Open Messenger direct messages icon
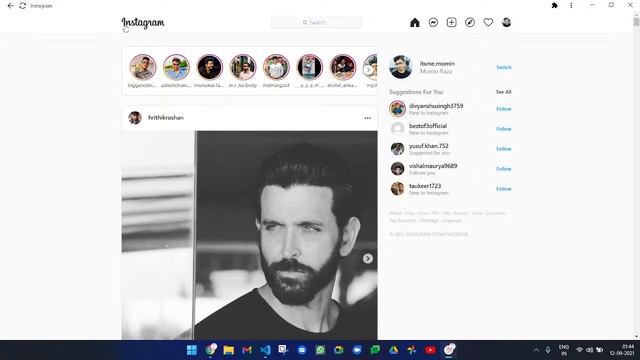 pyautogui.click(x=433, y=22)
